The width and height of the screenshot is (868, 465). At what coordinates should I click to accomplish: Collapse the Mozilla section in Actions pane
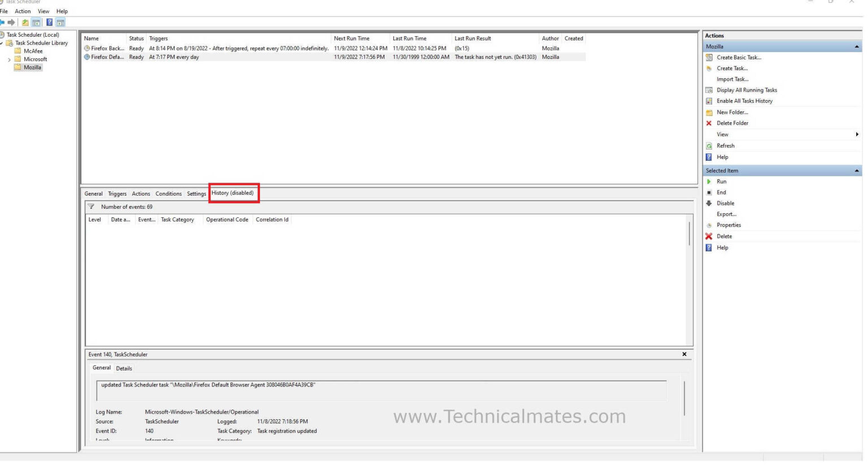(x=857, y=46)
